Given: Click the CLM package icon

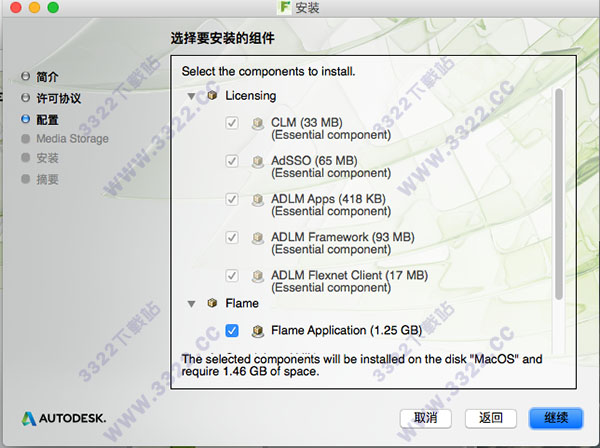Looking at the screenshot, I should 258,123.
